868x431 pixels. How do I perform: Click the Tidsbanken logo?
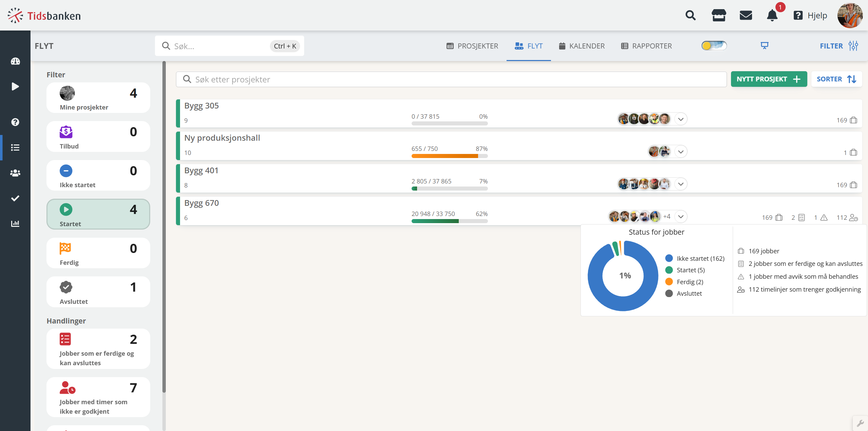pos(44,16)
